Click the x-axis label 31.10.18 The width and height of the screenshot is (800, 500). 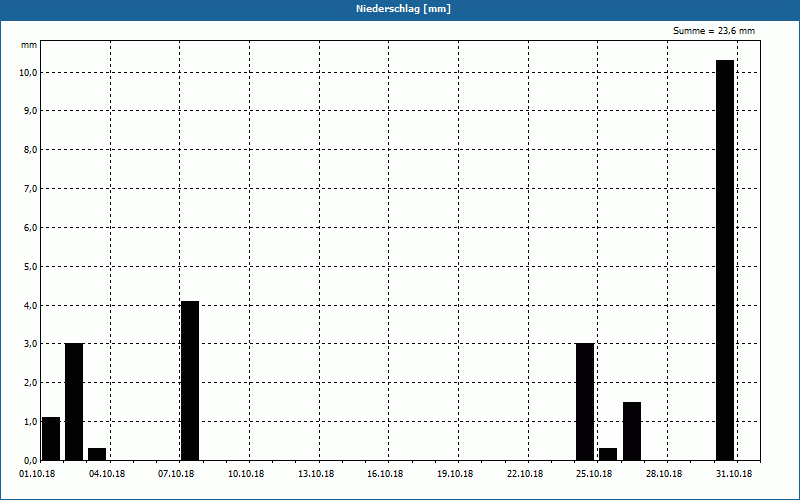click(x=734, y=474)
